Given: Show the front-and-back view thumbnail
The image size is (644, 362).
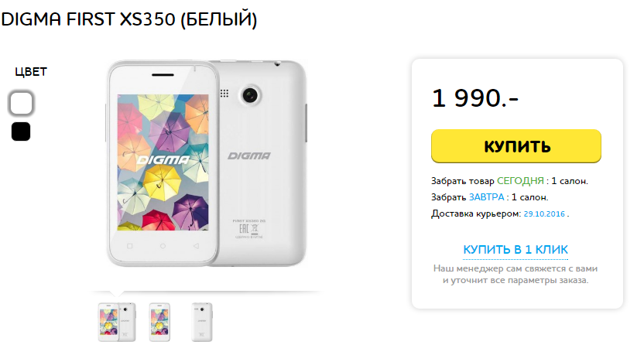Looking at the screenshot, I should (117, 323).
